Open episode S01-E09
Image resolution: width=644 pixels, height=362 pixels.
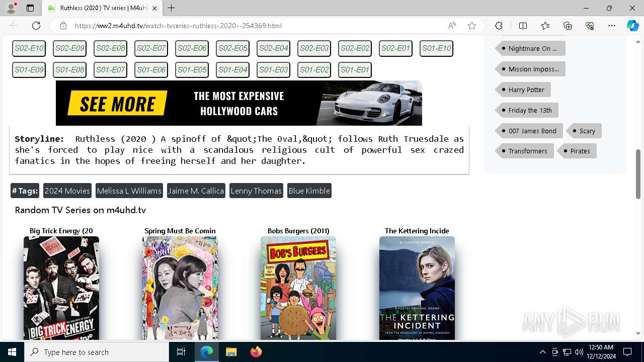tap(29, 70)
